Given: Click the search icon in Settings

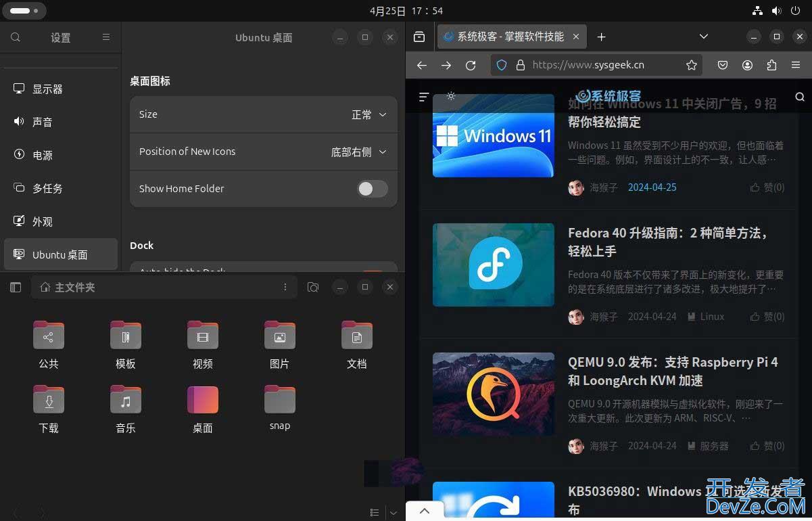Looking at the screenshot, I should tap(16, 37).
